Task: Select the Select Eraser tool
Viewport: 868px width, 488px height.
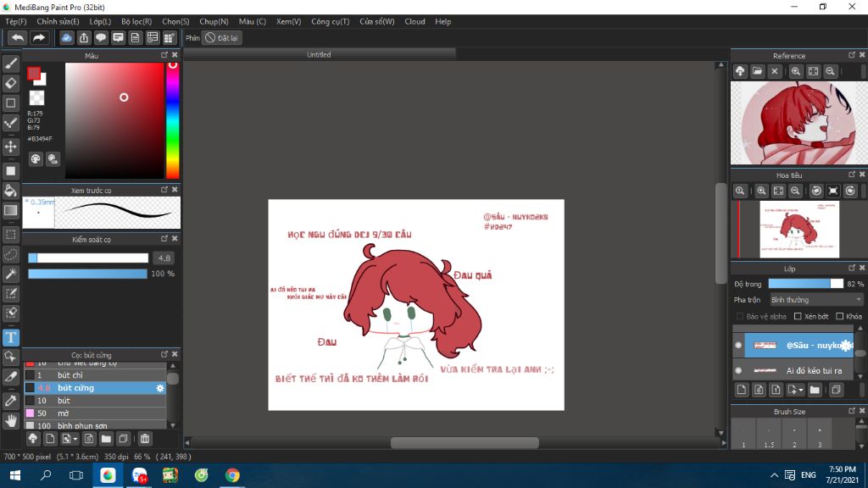Action: 10,313
